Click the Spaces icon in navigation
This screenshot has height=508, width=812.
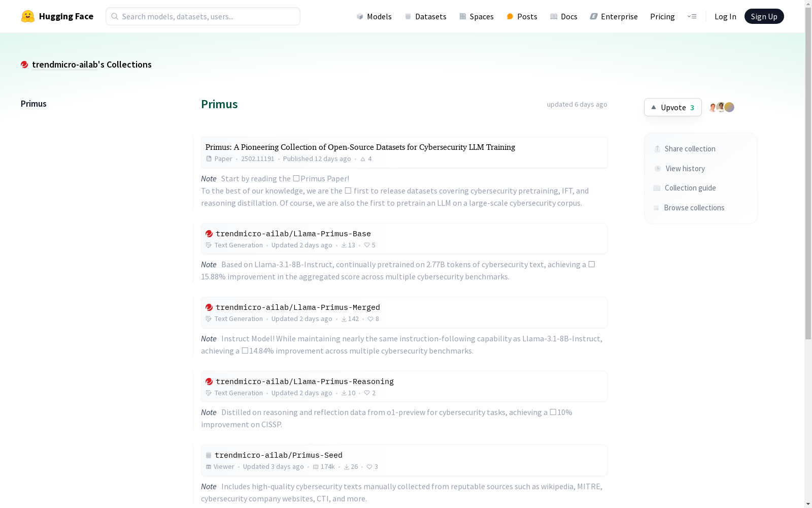pyautogui.click(x=463, y=16)
